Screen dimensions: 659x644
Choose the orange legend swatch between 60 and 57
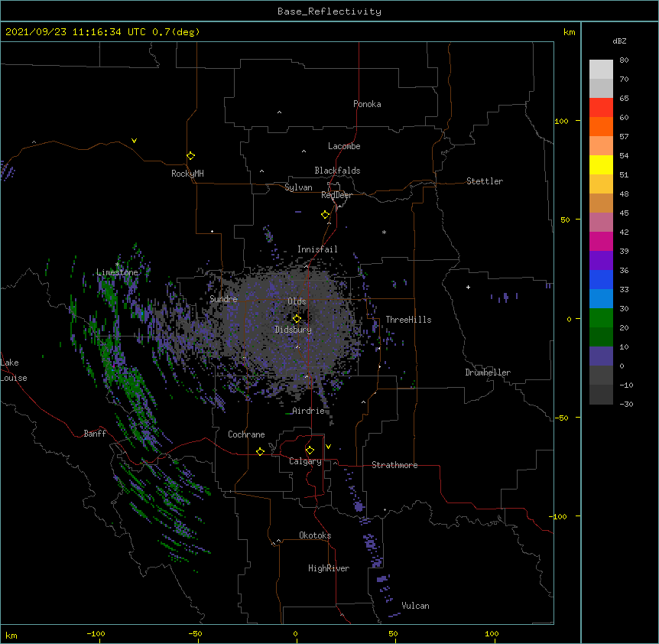coord(601,126)
